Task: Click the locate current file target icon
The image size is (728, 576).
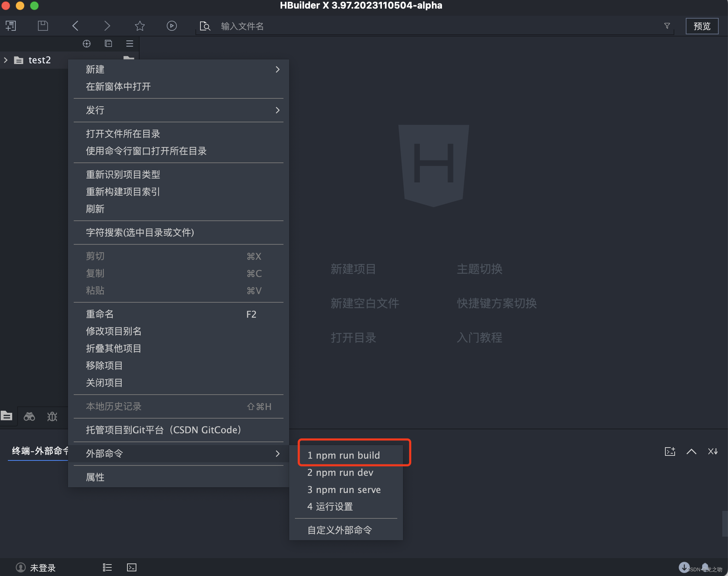Action: [x=87, y=44]
